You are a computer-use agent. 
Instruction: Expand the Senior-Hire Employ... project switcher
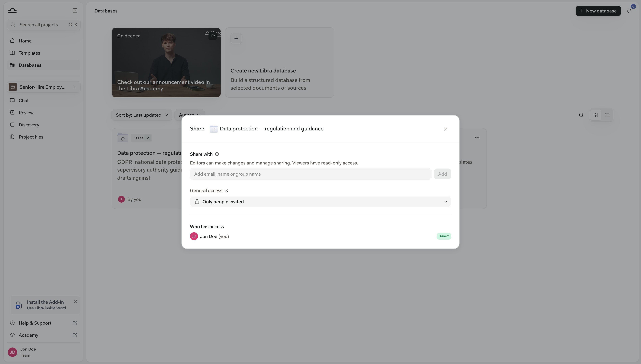(x=44, y=87)
